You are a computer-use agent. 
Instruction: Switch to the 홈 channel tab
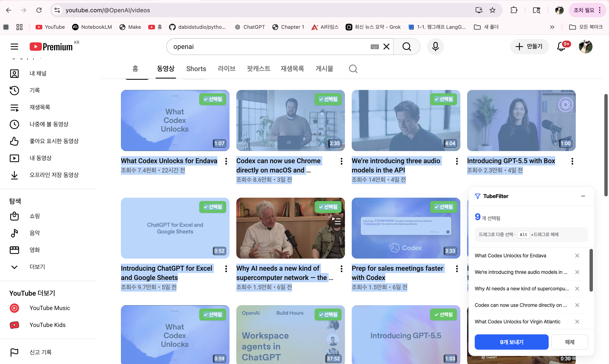coord(135,69)
